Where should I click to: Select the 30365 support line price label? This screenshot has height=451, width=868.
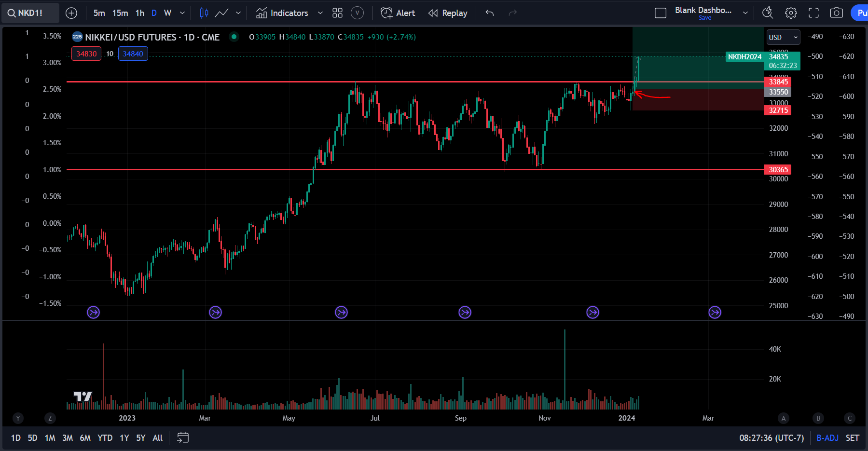[778, 170]
